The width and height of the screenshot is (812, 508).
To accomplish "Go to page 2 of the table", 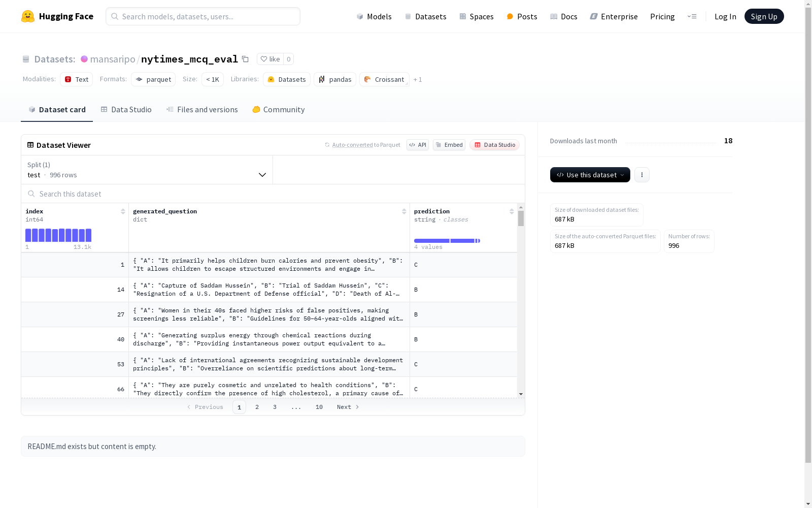I will [x=257, y=407].
